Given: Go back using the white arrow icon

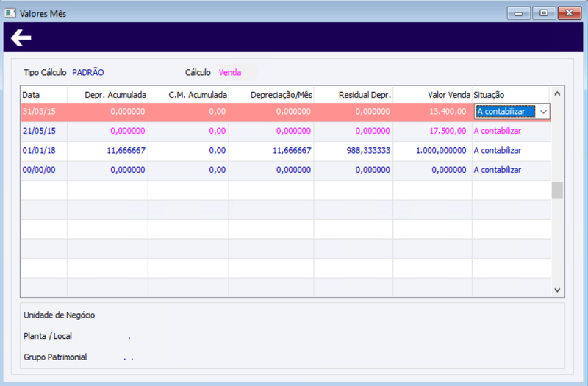Looking at the screenshot, I should pos(21,37).
